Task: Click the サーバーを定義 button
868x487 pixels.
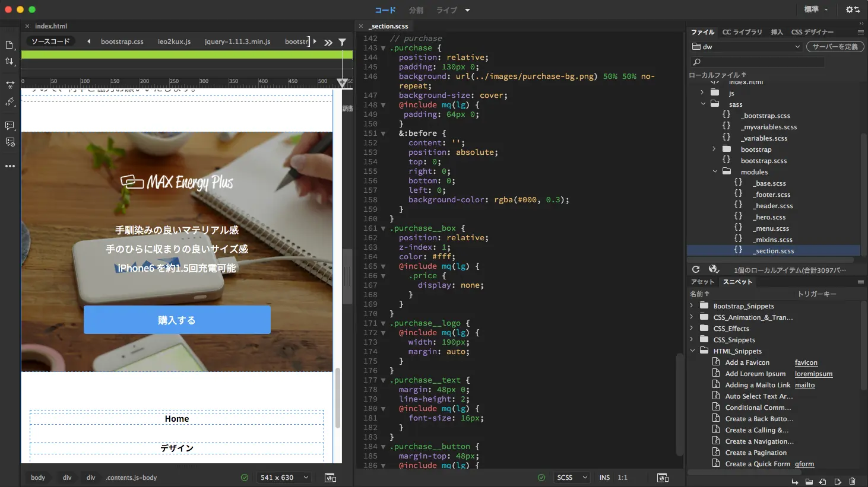Action: tap(835, 47)
